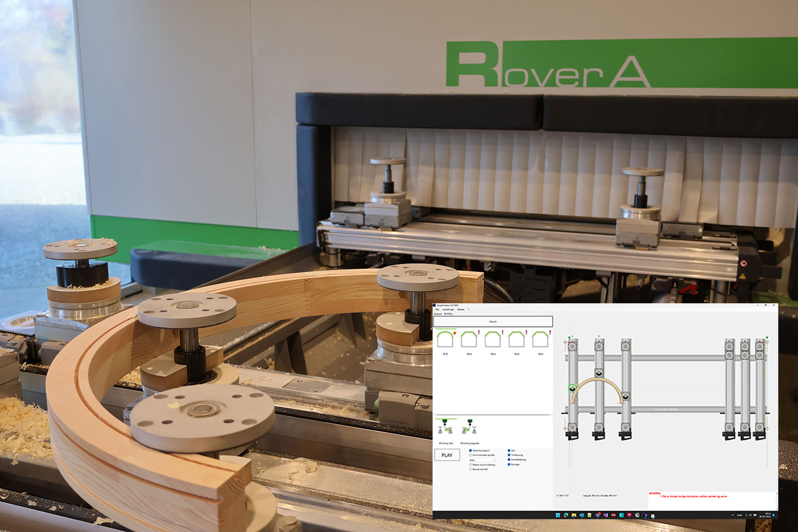The width and height of the screenshot is (798, 532).
Task: Select the angled shape right beside the arch thumbnail
Action: [469, 339]
